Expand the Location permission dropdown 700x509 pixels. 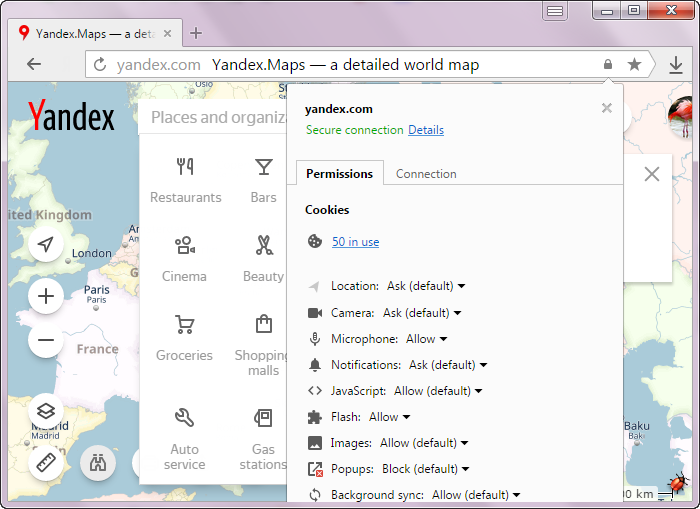coord(426,286)
